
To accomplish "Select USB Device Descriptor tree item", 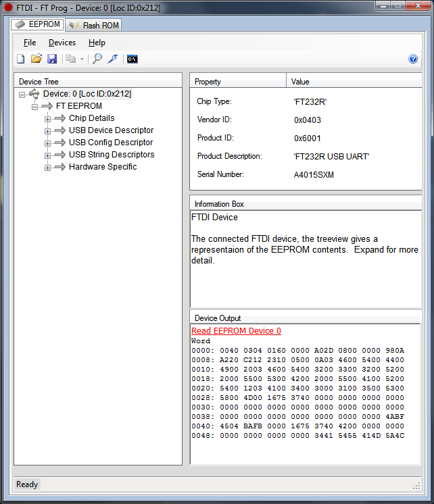I will point(111,130).
